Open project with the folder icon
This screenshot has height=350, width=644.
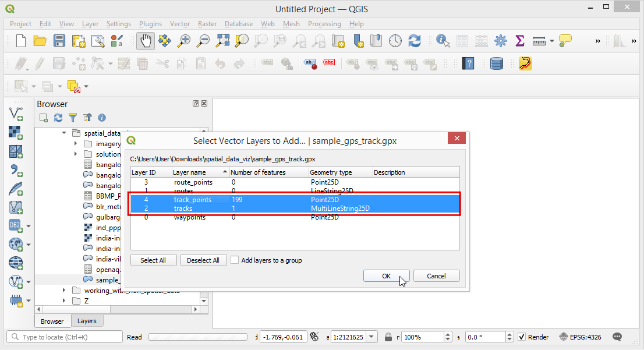(40, 41)
